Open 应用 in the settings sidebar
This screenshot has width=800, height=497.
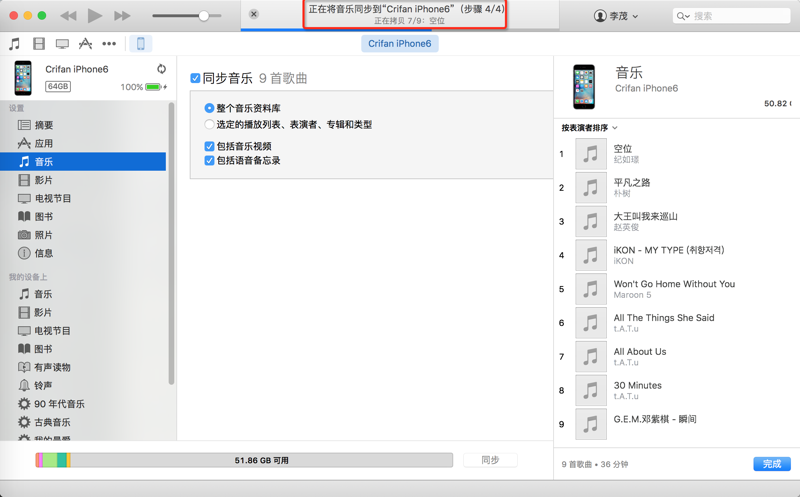point(83,143)
